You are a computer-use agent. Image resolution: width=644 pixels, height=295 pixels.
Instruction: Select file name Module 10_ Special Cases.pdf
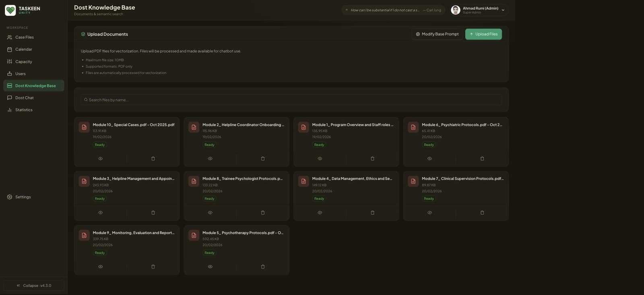point(134,125)
